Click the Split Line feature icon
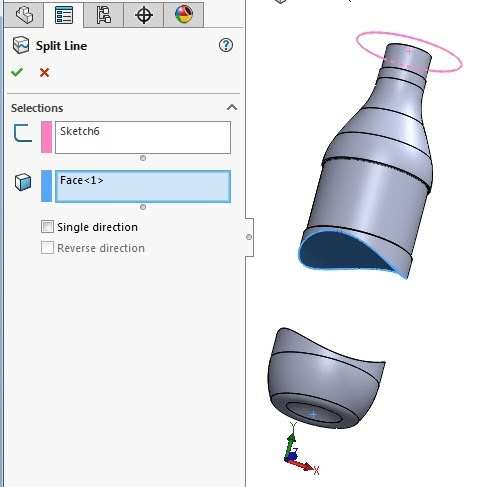The image size is (491, 487). click(21, 45)
